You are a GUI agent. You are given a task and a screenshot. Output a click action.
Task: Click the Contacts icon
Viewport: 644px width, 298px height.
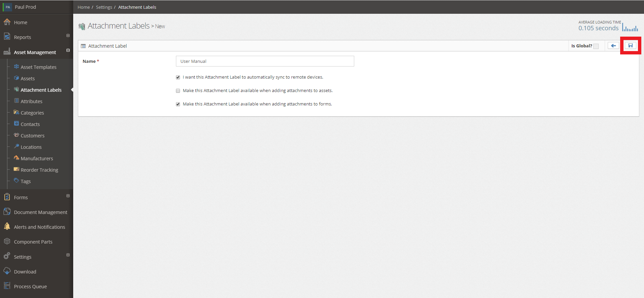click(x=16, y=124)
